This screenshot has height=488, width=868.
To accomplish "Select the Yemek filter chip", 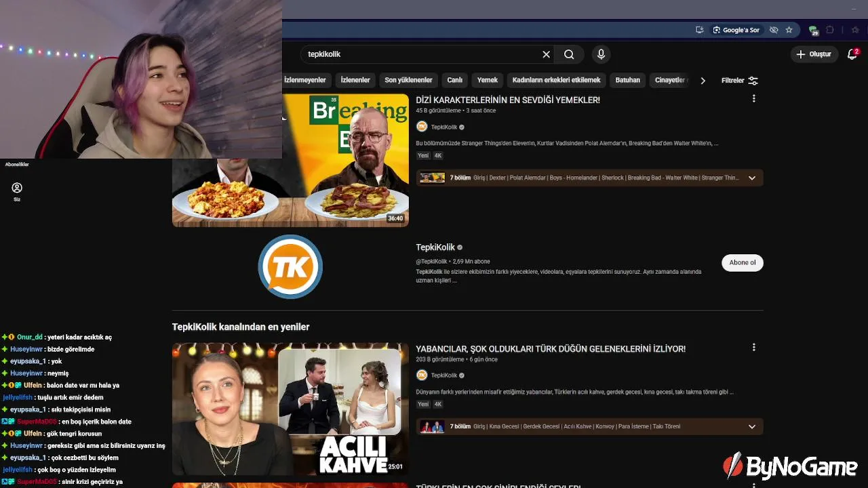I will click(487, 80).
